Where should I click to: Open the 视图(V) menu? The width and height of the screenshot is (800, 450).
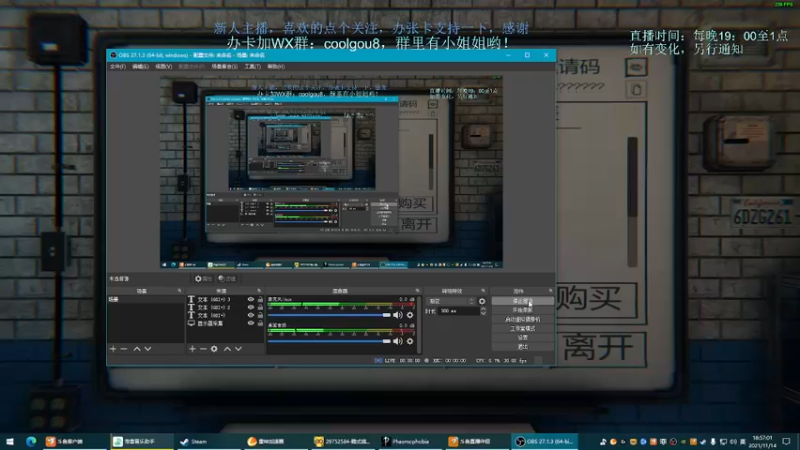click(163, 66)
